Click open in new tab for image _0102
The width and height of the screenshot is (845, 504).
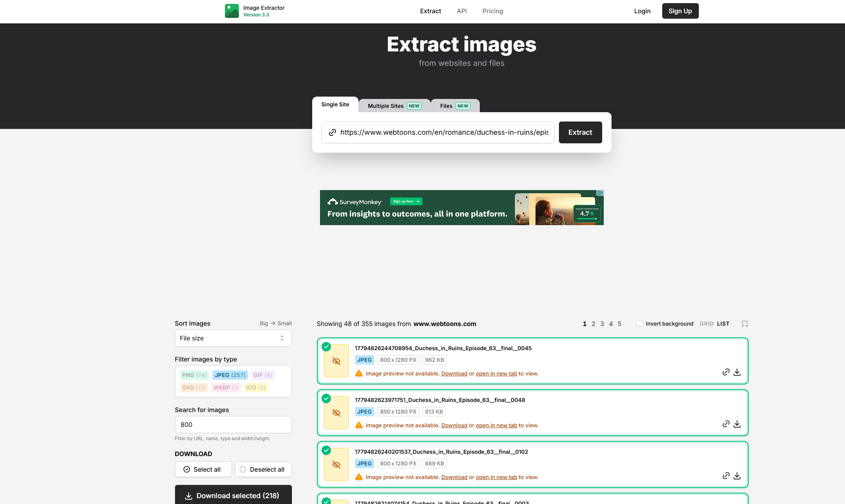click(x=496, y=477)
